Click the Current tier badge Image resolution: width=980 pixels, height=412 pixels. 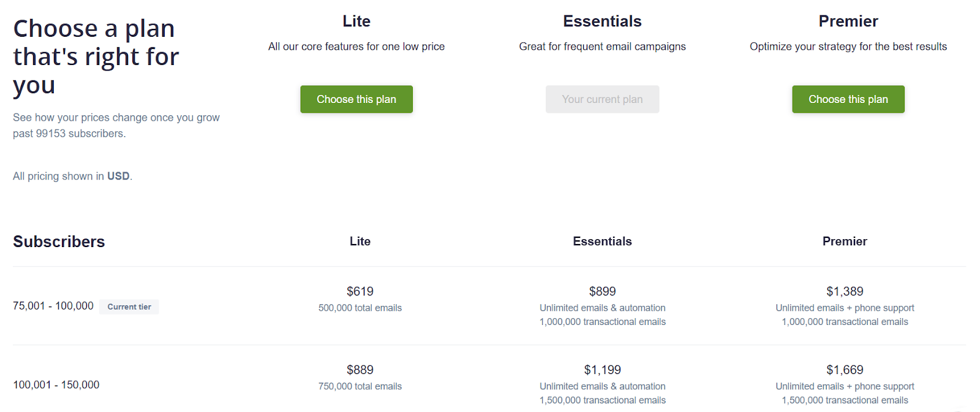pyautogui.click(x=129, y=307)
